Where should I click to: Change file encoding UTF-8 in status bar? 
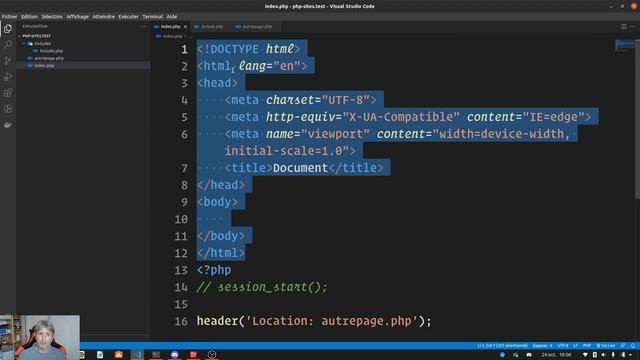point(563,346)
